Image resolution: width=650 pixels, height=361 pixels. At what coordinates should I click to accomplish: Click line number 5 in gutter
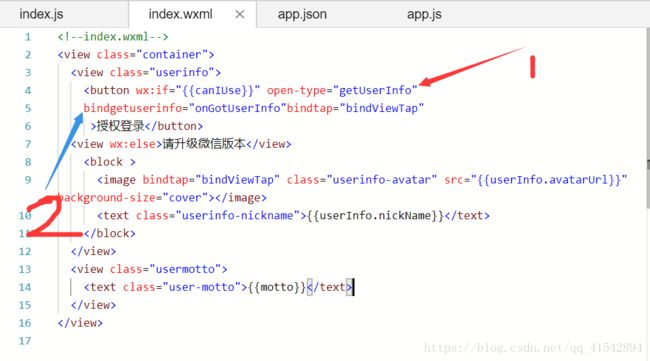(x=28, y=108)
